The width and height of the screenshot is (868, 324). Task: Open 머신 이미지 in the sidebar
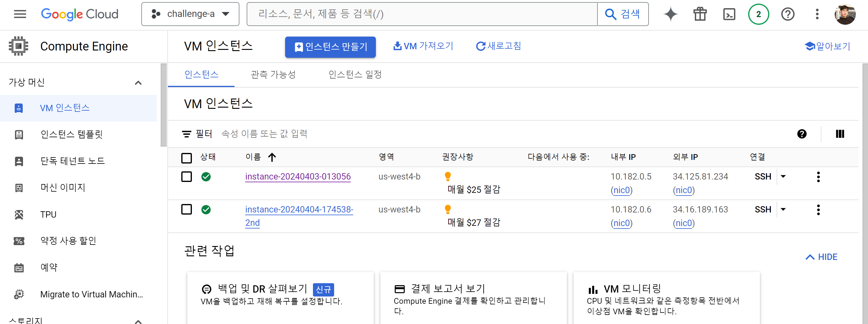point(78,188)
